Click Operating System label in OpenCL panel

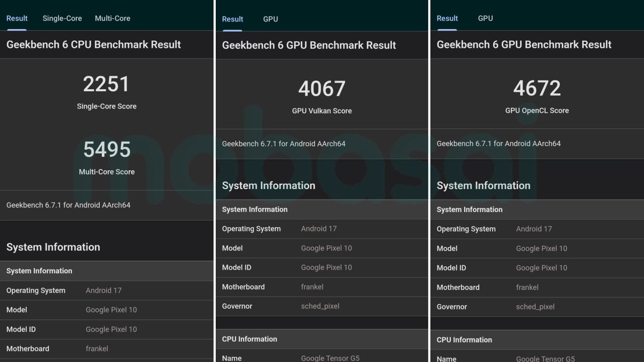click(466, 229)
